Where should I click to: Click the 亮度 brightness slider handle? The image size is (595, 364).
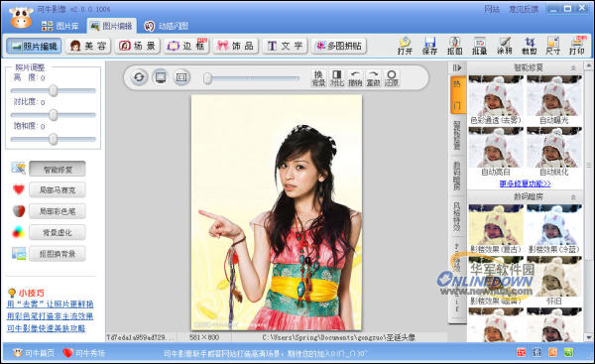click(54, 90)
